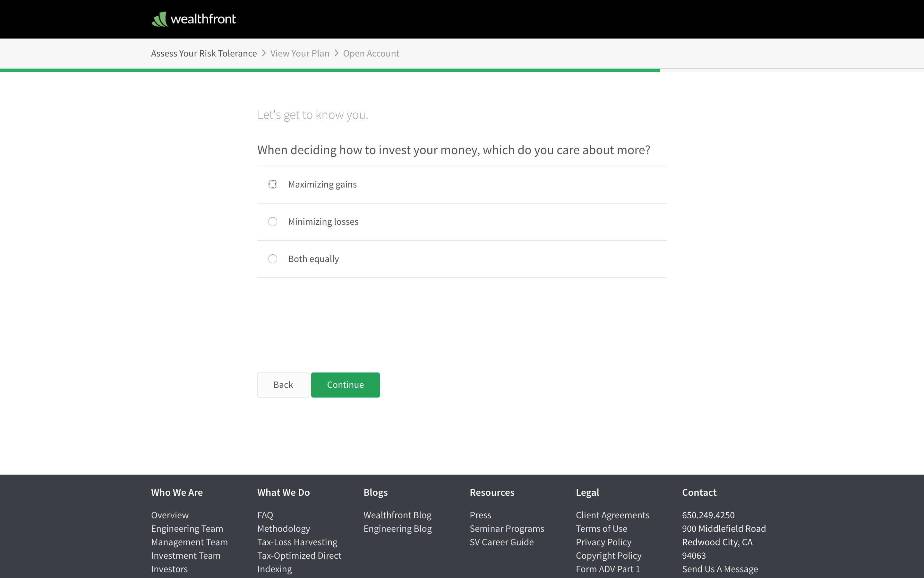Open Seminar Programs link
The width and height of the screenshot is (924, 578).
(507, 528)
